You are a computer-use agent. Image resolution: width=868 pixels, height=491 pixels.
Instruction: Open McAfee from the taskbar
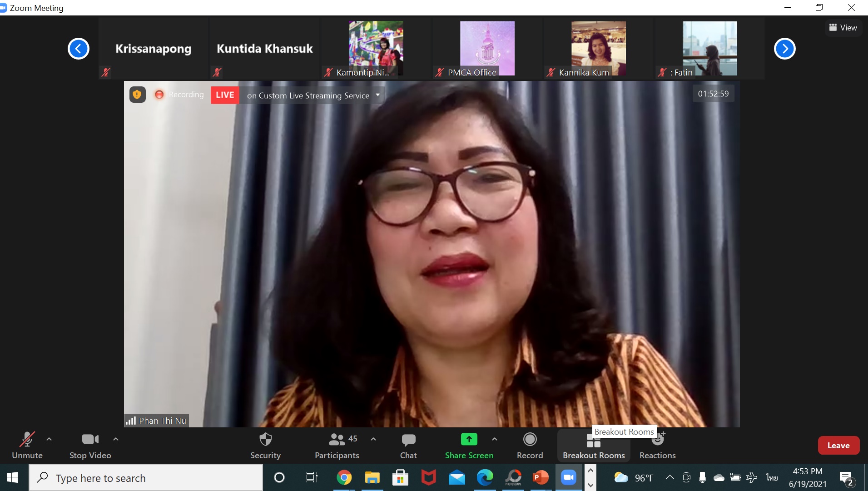point(428,477)
